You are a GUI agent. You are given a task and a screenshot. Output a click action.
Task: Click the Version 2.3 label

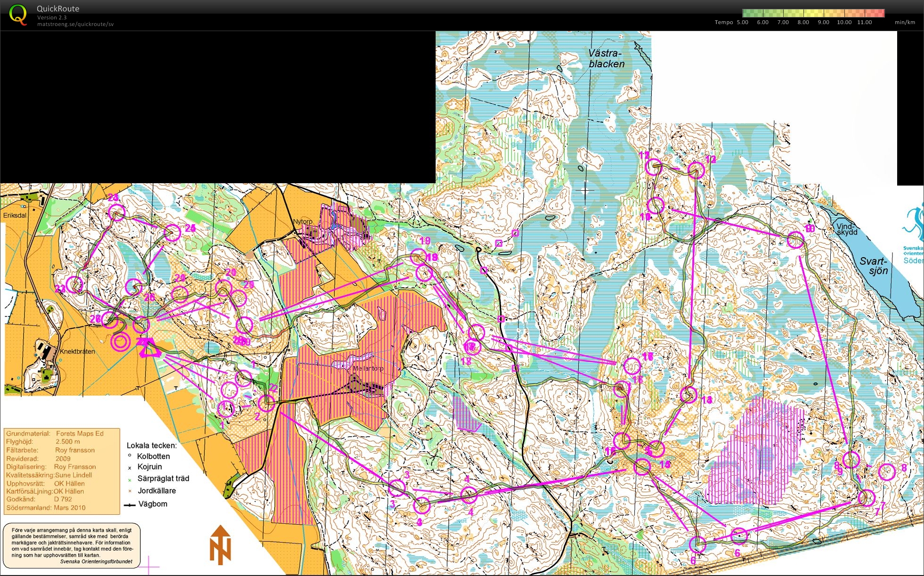point(52,17)
